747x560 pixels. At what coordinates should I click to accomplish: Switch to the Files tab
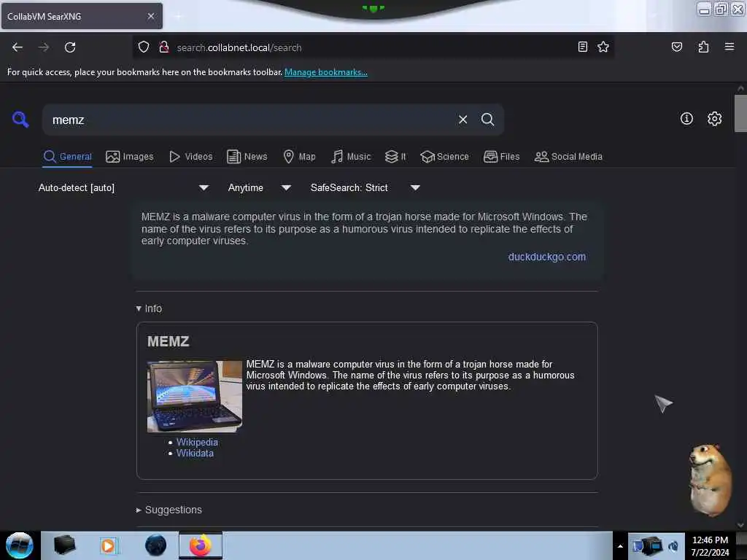502,157
